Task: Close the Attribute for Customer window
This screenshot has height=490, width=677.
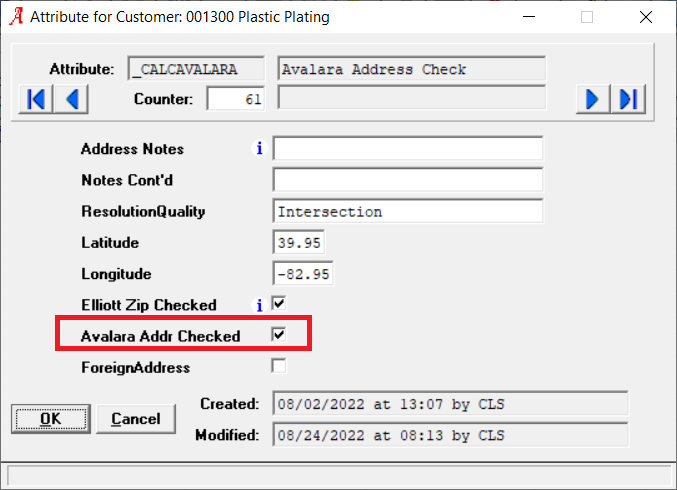Action: click(644, 17)
